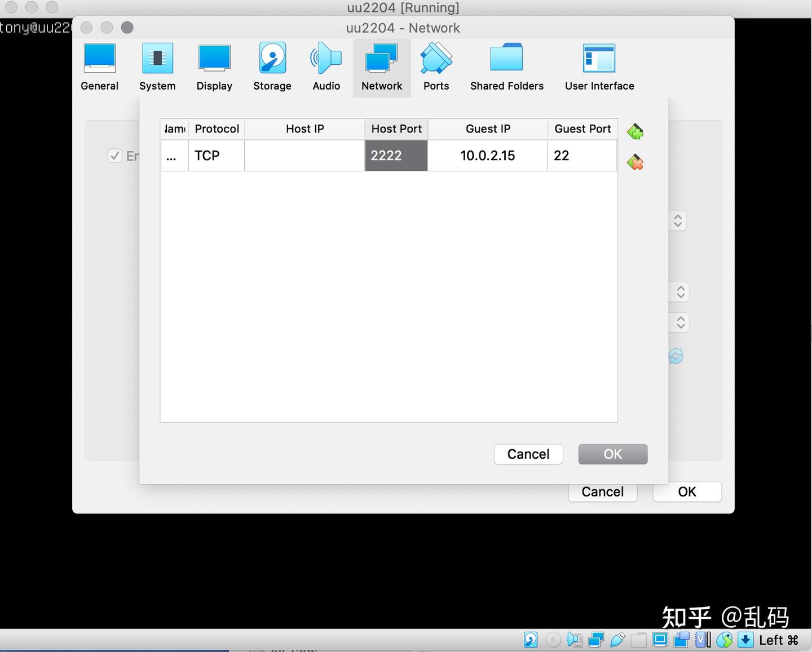Open the Audio settings page

point(326,66)
